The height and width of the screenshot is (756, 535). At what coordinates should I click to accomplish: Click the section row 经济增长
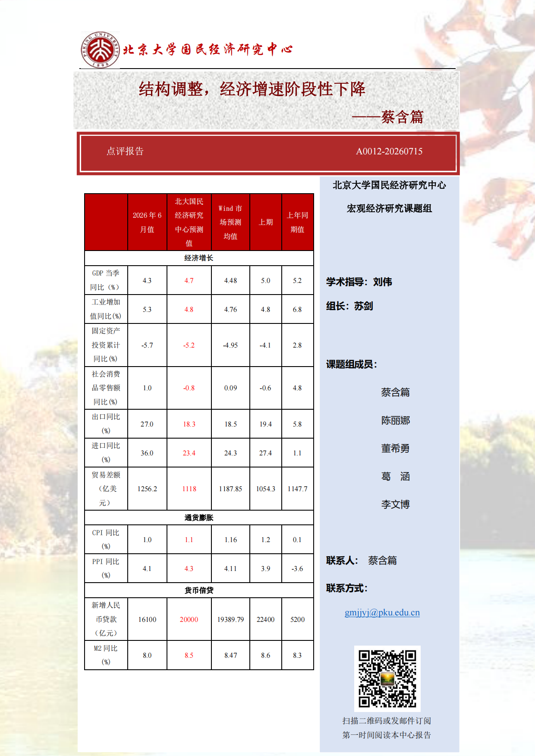(199, 258)
